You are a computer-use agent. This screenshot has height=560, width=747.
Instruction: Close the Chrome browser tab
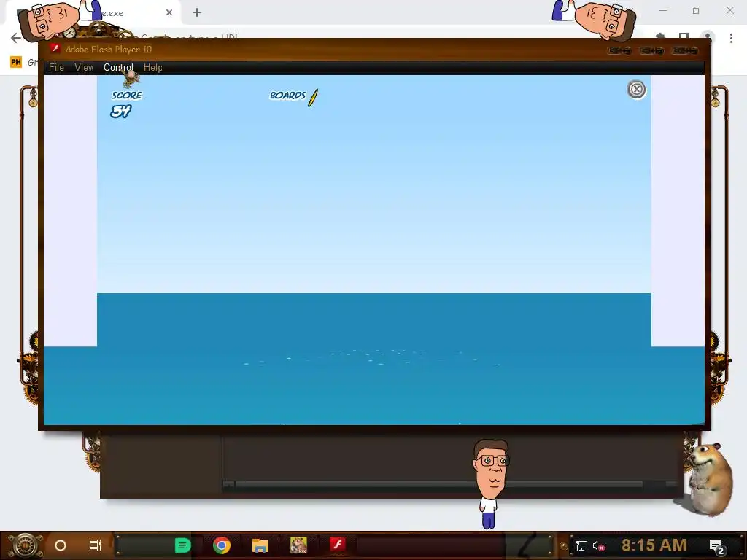click(x=169, y=12)
